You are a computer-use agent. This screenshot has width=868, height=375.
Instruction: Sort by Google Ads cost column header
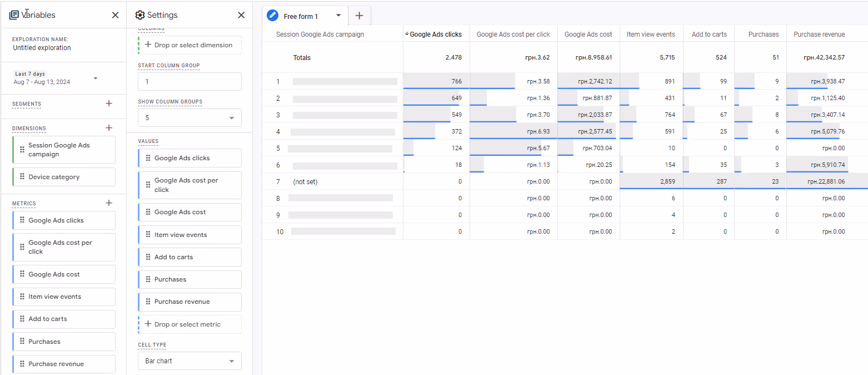point(588,34)
